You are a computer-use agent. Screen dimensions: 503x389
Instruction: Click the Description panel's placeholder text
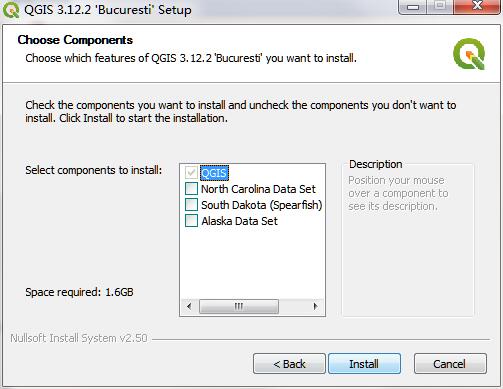click(398, 193)
